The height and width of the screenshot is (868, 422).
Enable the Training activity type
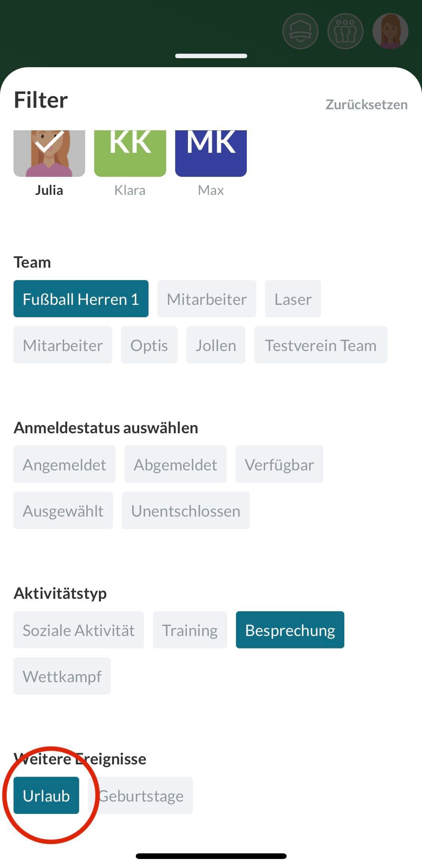190,630
